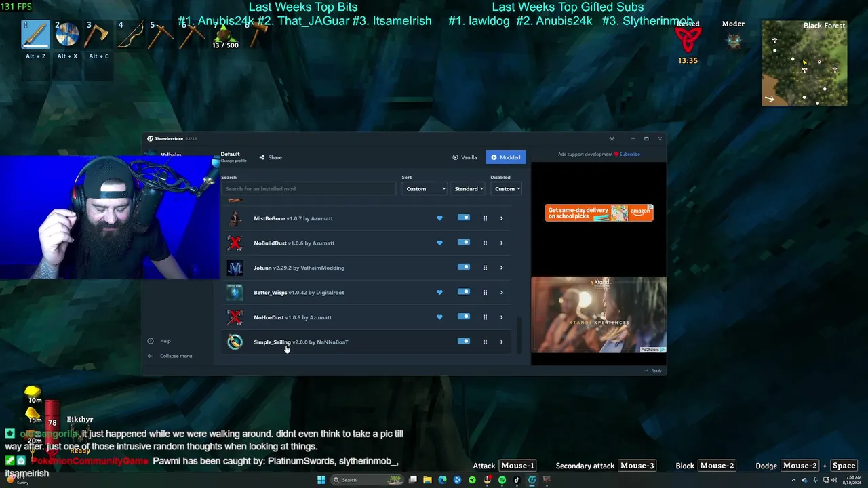This screenshot has width=868, height=488.
Task: Focus the installed mod search field
Action: click(x=309, y=189)
